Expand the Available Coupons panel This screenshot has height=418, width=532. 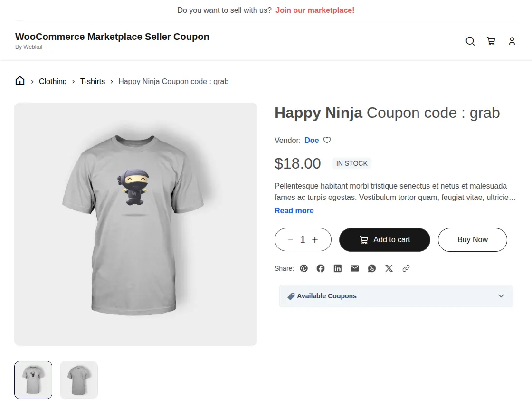(x=396, y=296)
